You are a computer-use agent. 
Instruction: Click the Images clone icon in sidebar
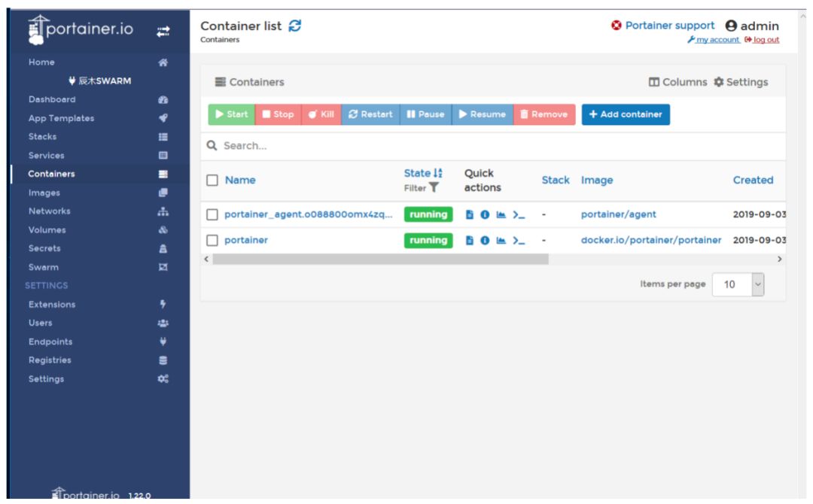(163, 193)
